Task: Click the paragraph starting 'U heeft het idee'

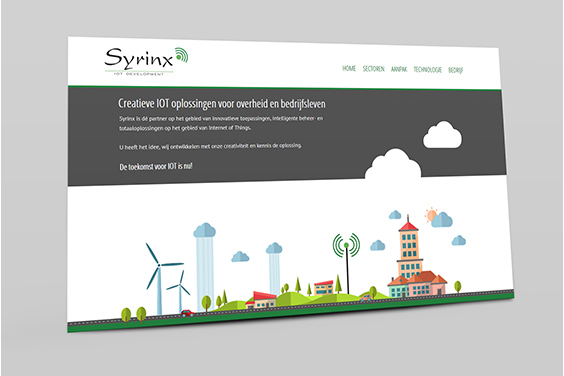Action: click(210, 146)
